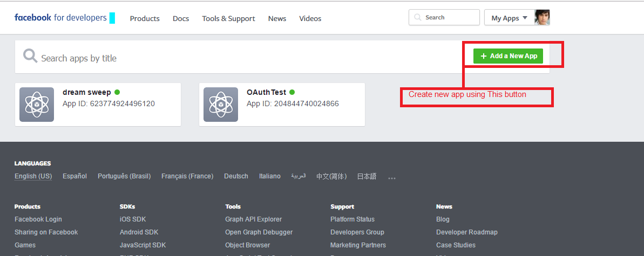Switch language to 中文(简体)
Screen dimensions: 644x256
(x=331, y=176)
